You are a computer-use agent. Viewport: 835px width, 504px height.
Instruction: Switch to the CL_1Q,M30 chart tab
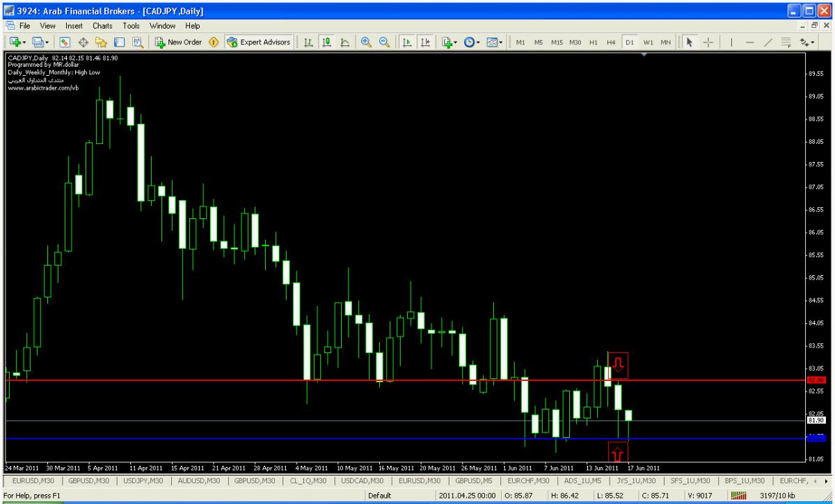(307, 481)
